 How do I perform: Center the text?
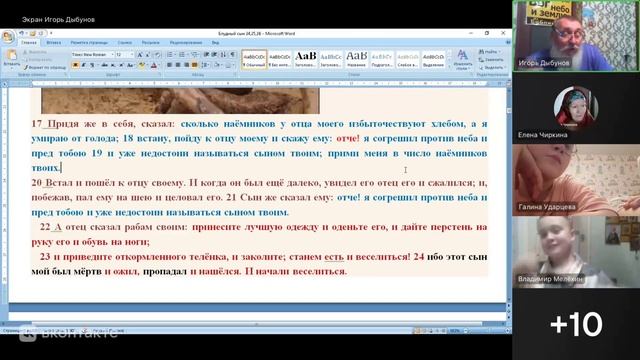178,65
